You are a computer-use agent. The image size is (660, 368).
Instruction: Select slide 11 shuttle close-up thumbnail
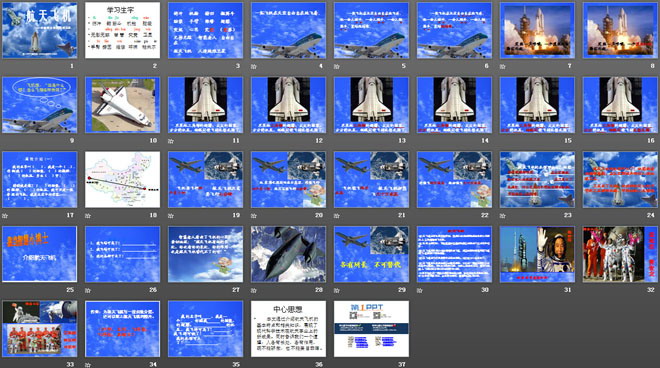click(x=205, y=105)
